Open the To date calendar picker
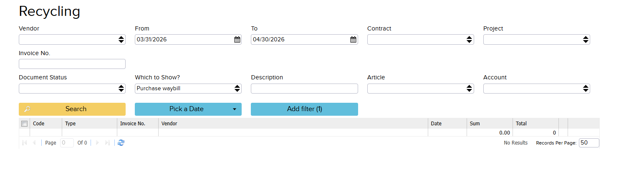The image size is (644, 193). tap(353, 40)
